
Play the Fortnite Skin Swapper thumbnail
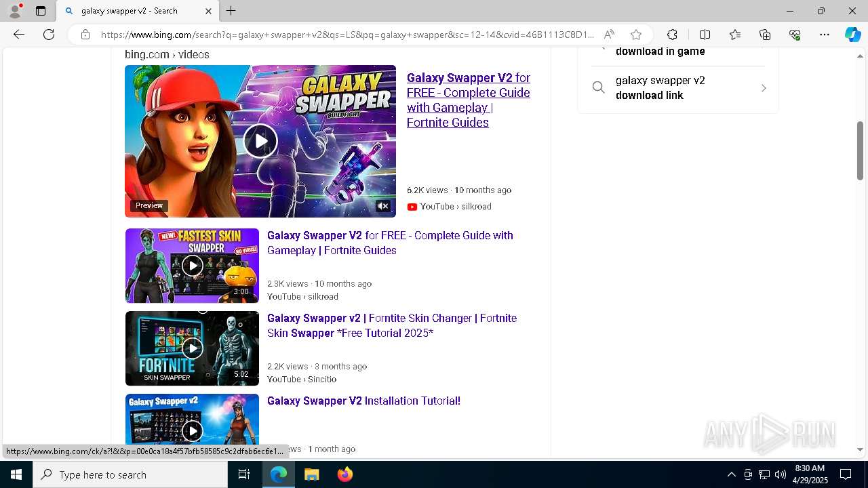[x=192, y=348]
